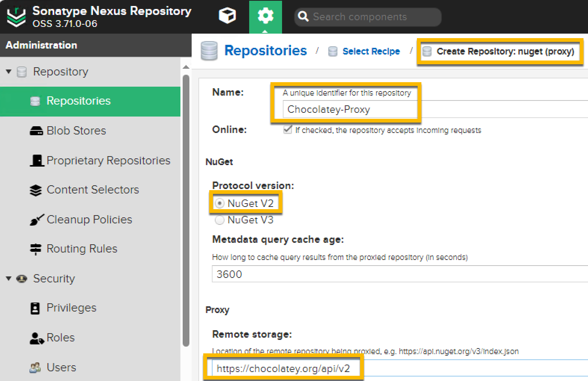This screenshot has width=588, height=381.
Task: Click the Repository database icon in sidebar
Action: [22, 72]
